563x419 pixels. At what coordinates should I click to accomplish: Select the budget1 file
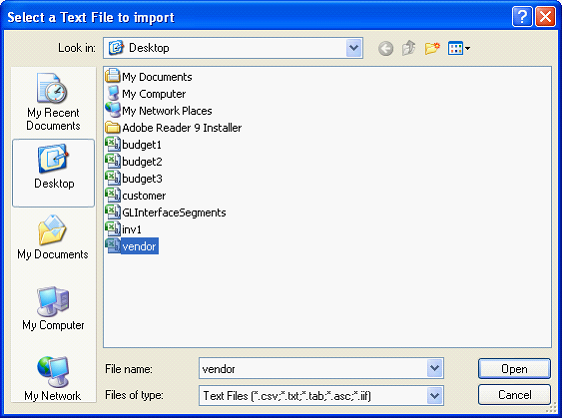tap(133, 145)
